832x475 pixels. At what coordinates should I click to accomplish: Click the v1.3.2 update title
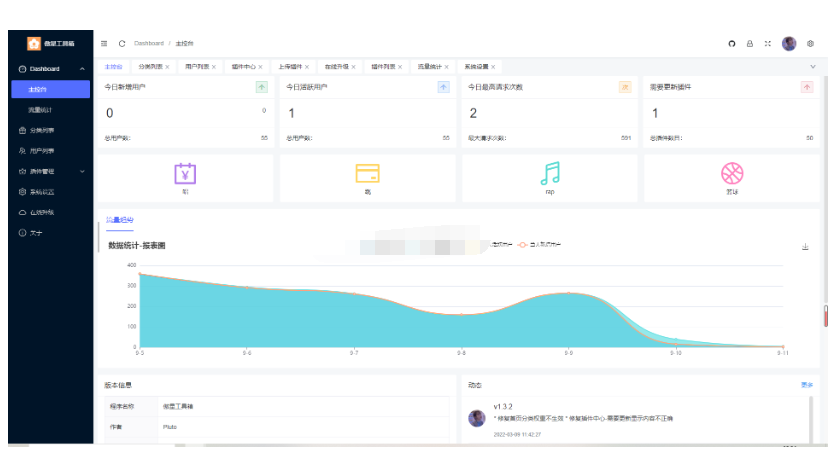click(x=503, y=407)
